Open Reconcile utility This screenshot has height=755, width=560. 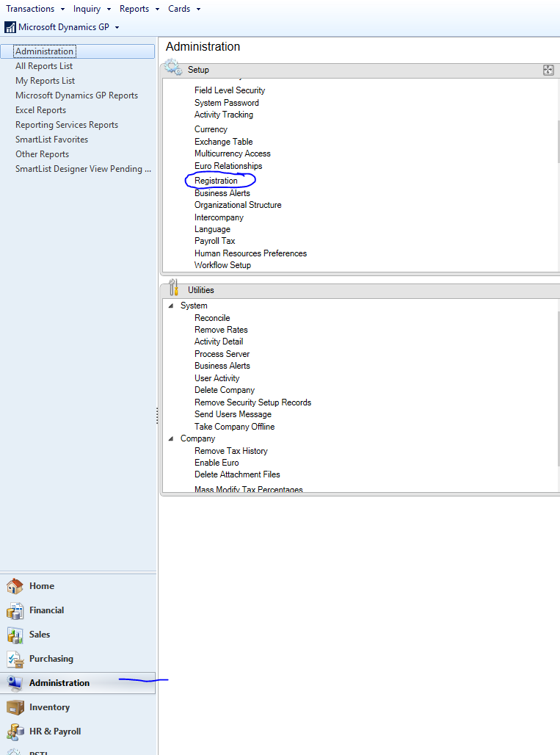[x=212, y=318]
